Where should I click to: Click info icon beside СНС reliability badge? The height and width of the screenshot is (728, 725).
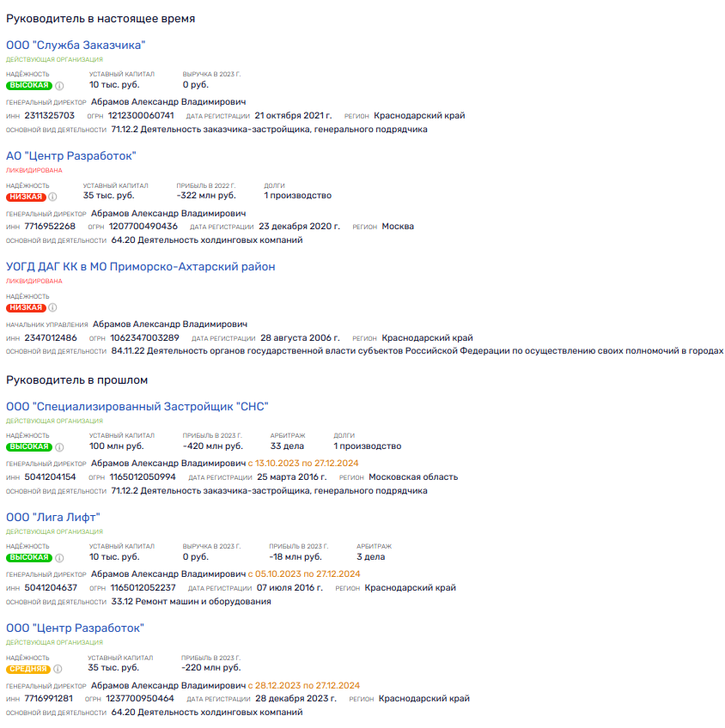click(59, 447)
